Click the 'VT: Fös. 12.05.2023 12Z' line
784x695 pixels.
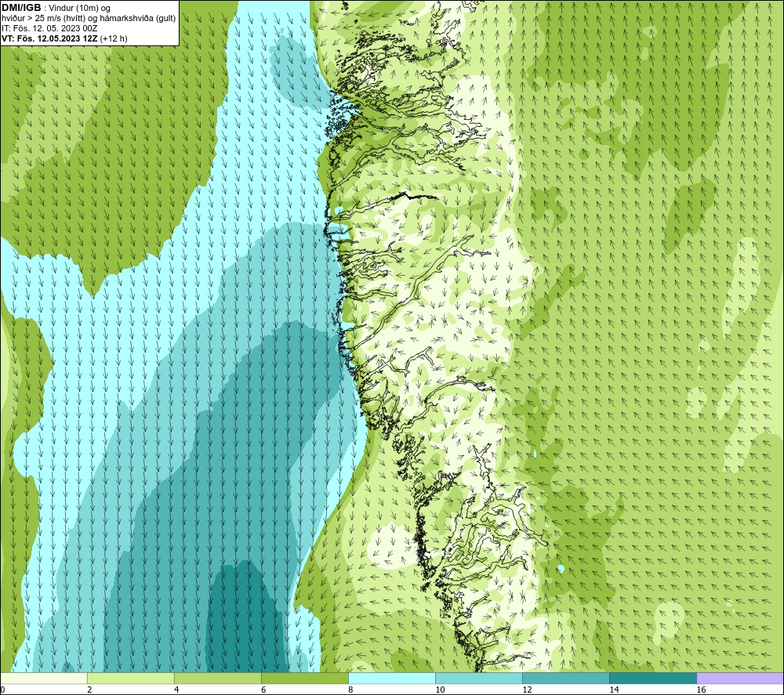click(x=64, y=38)
